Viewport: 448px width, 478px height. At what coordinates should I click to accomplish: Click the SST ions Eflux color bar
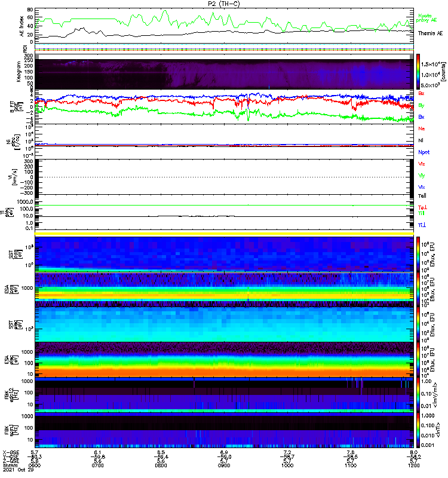419,253
